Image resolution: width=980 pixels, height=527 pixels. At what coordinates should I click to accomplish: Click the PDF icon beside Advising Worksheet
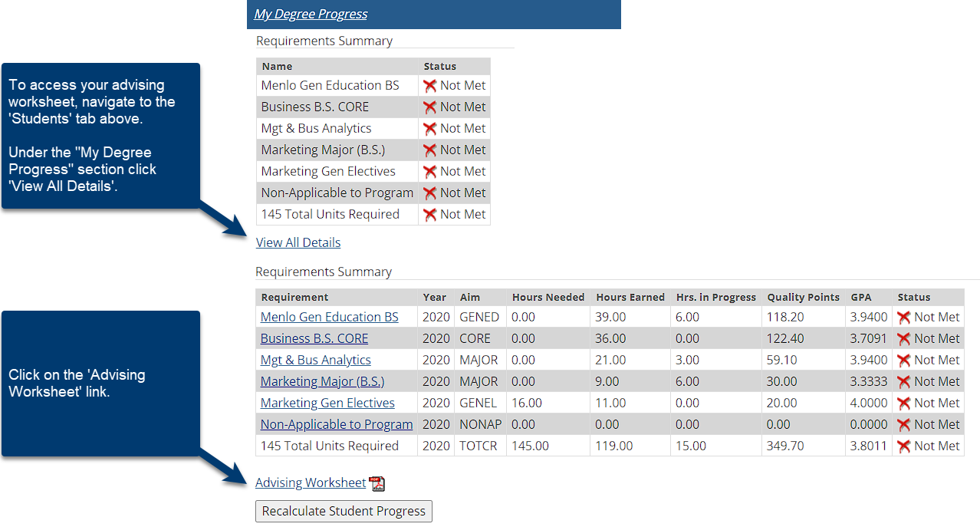point(377,483)
